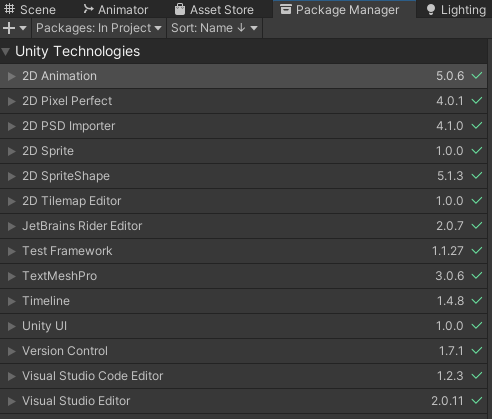492x419 pixels.
Task: Expand the Version Control package arrow
Action: coord(12,351)
